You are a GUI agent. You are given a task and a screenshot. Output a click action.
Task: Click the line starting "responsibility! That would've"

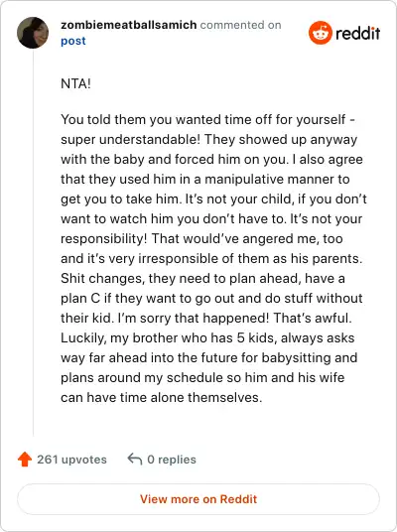(x=201, y=239)
